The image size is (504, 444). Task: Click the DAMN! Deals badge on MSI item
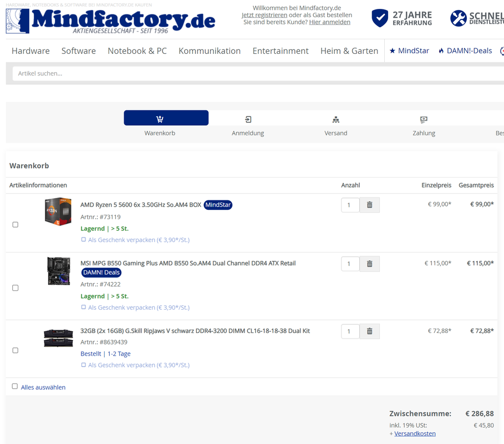[x=101, y=273]
